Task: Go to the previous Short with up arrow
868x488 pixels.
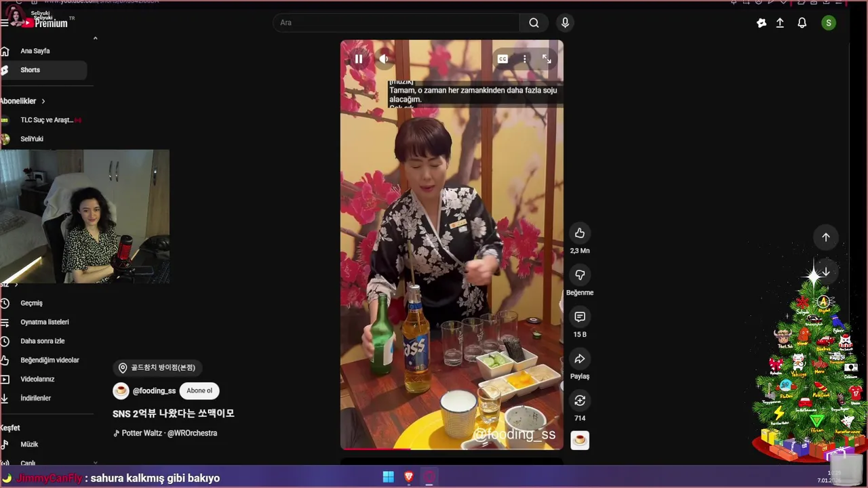Action: pos(826,237)
